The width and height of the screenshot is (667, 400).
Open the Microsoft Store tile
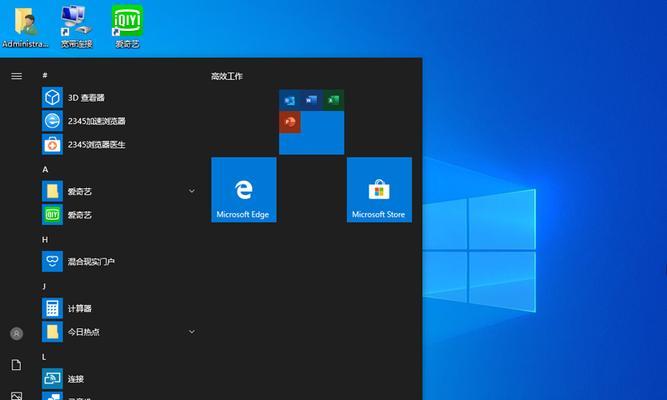tap(379, 190)
